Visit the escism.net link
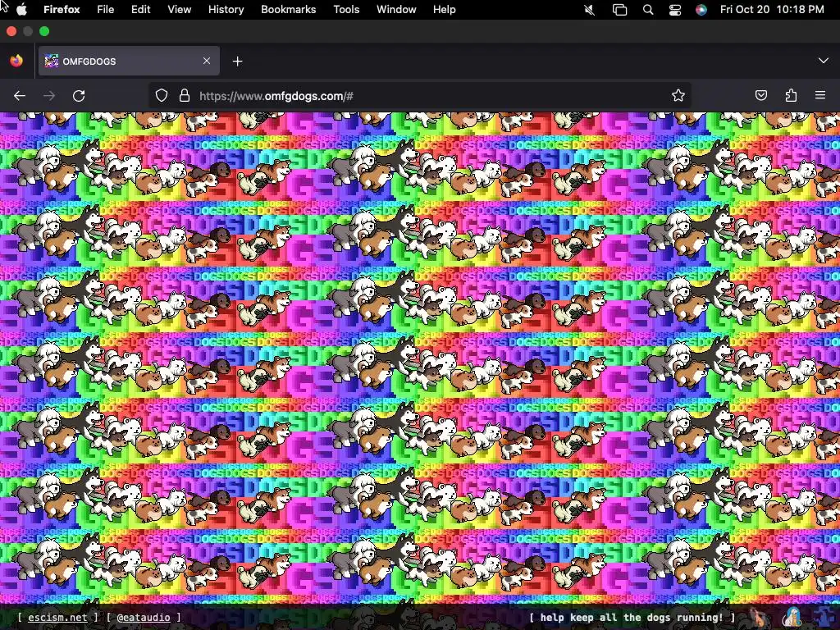 (x=57, y=617)
